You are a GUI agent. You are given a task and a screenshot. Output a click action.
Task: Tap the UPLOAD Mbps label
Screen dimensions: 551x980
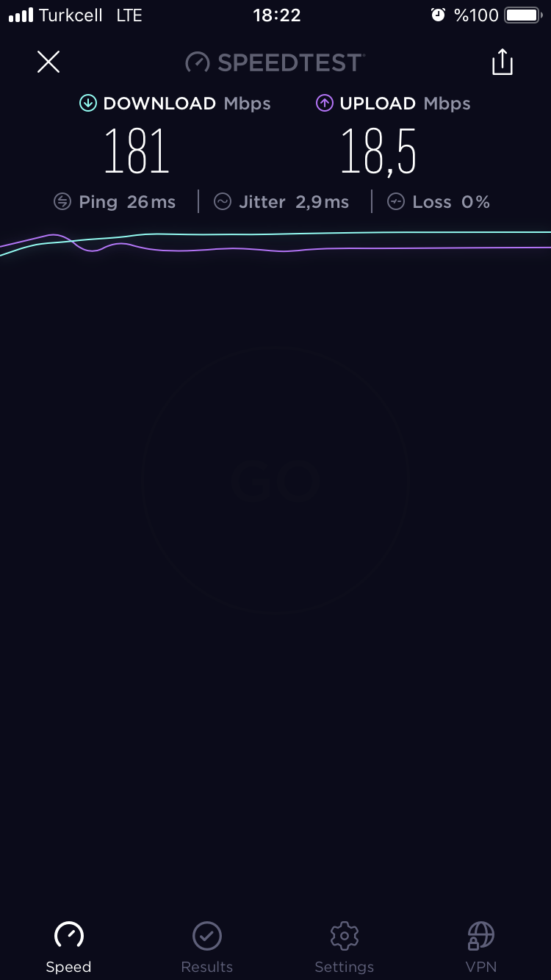click(x=405, y=104)
